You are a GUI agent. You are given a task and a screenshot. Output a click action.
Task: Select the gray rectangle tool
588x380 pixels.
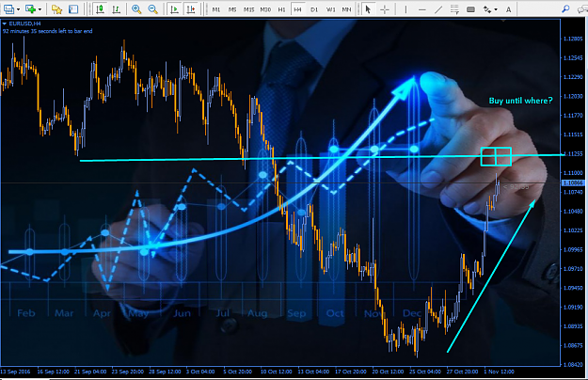point(470,9)
